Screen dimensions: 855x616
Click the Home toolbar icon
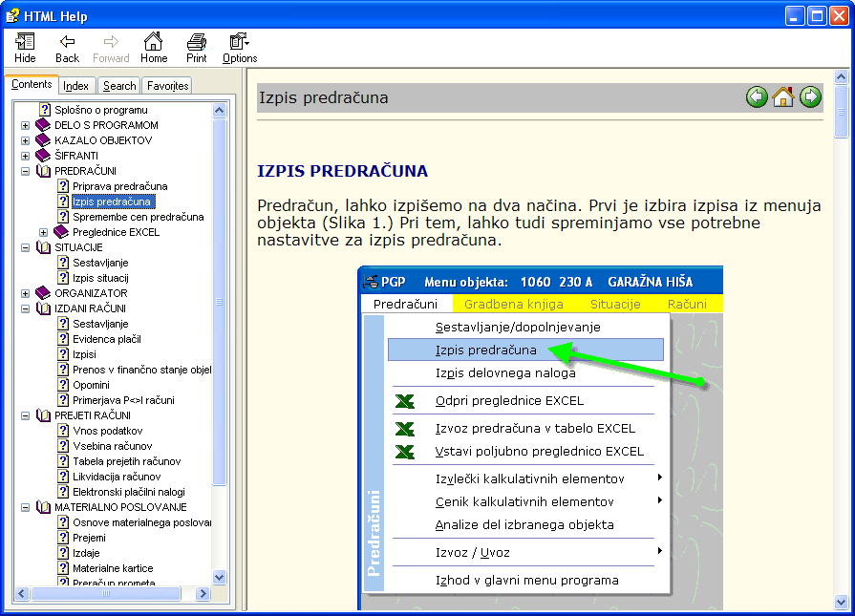(x=153, y=48)
